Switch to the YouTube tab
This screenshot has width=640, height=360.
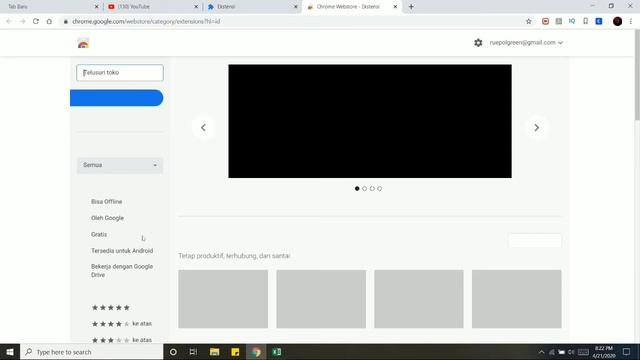click(152, 7)
